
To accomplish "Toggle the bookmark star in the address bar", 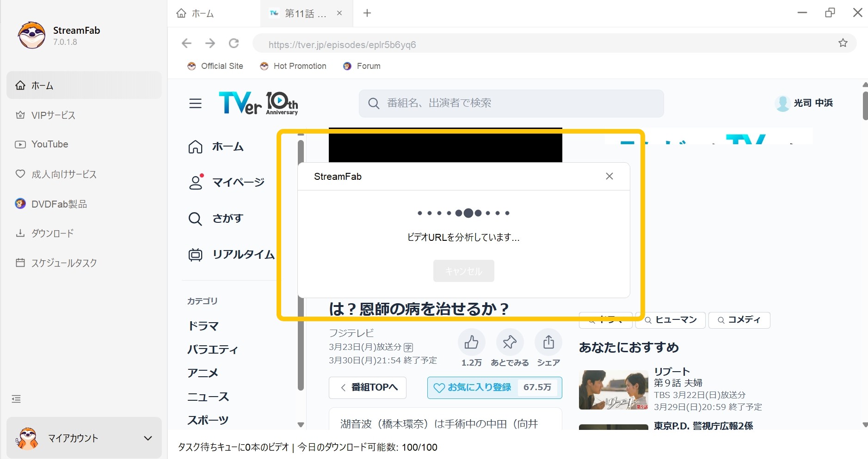I will (843, 43).
